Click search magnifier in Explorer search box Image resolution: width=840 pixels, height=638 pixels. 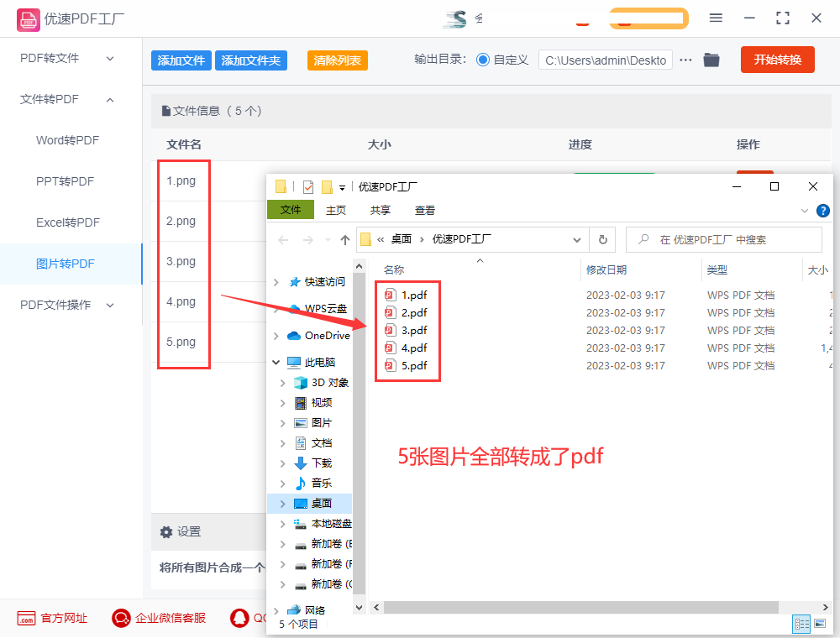(x=643, y=239)
